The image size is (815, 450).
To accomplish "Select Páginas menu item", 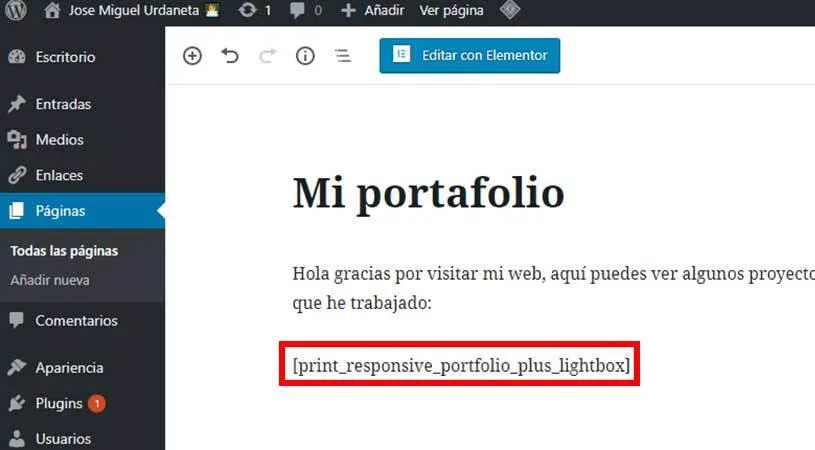I will [82, 210].
